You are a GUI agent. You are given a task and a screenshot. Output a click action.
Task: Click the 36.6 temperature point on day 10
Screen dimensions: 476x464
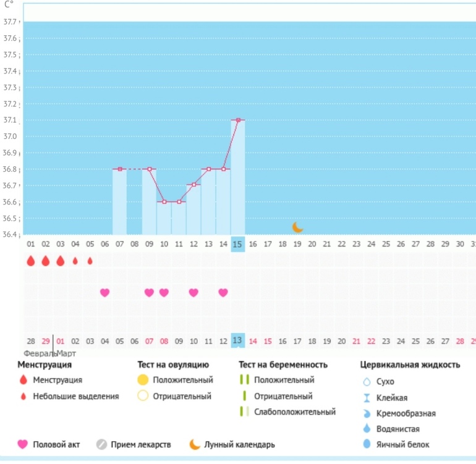164,201
